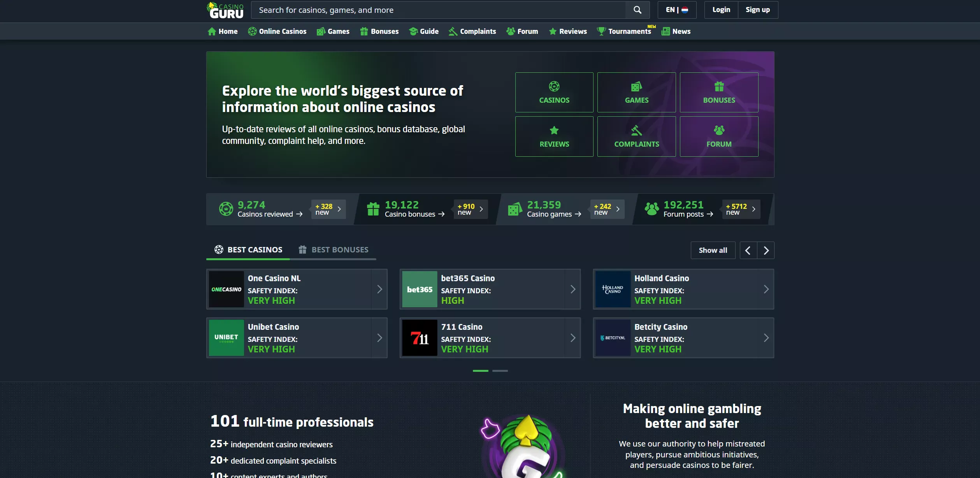Open the Forum people tile
Viewport: 980px width, 478px height.
[x=719, y=137]
